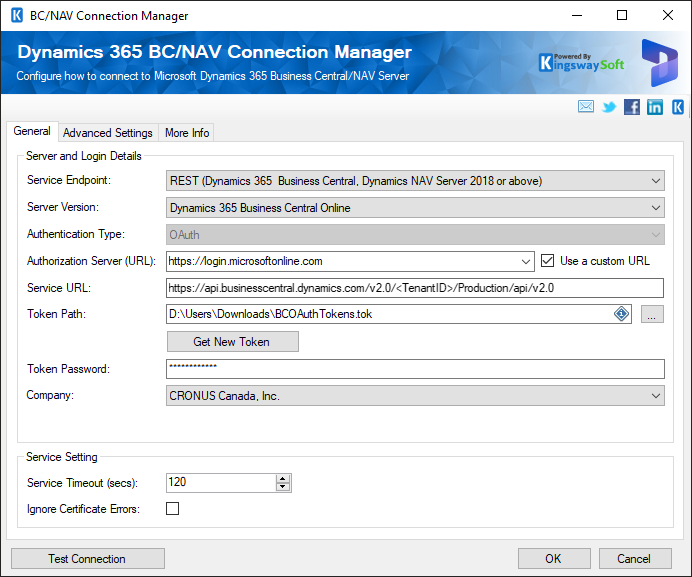This screenshot has height=577, width=692.
Task: Click the KingswaySoft K icon beside LinkedIn
Action: [678, 107]
